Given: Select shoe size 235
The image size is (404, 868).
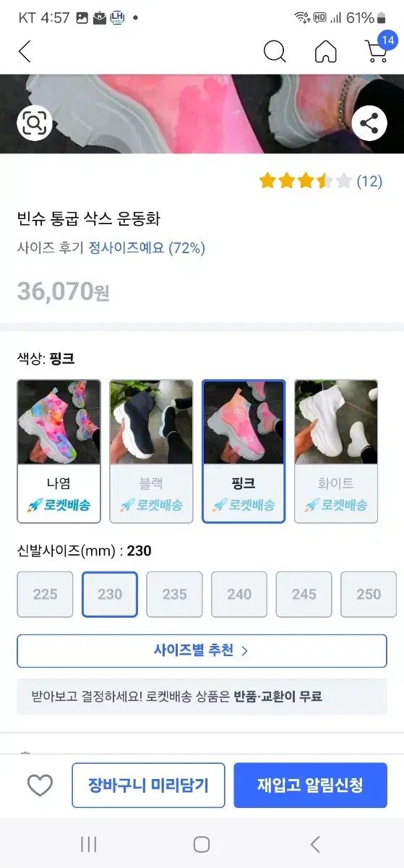Looking at the screenshot, I should tap(174, 594).
